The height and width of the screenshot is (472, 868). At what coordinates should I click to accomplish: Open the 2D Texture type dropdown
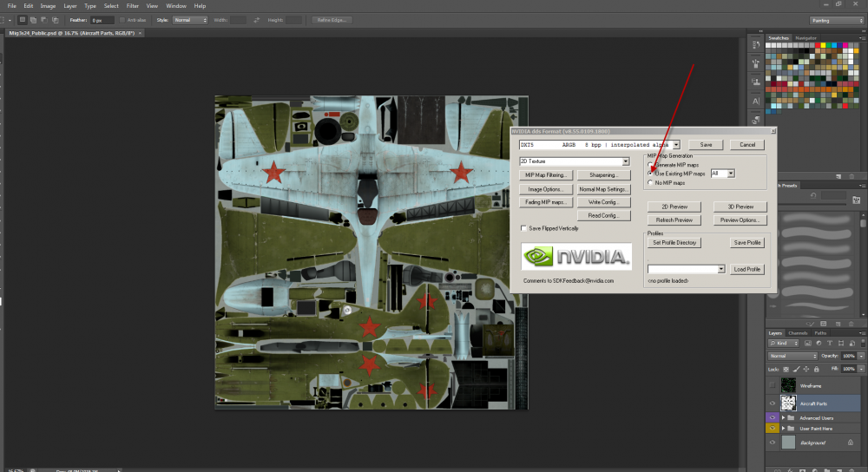(x=626, y=161)
